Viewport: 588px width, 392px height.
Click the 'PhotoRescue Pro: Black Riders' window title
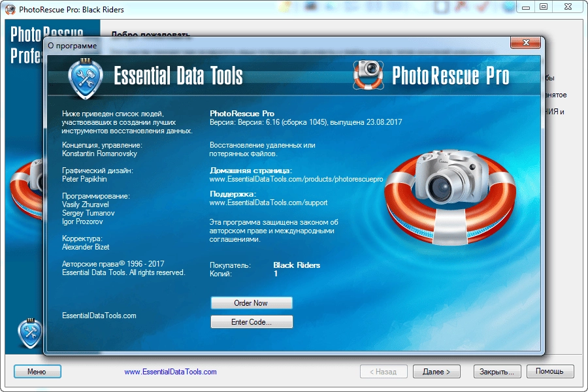[71, 10]
